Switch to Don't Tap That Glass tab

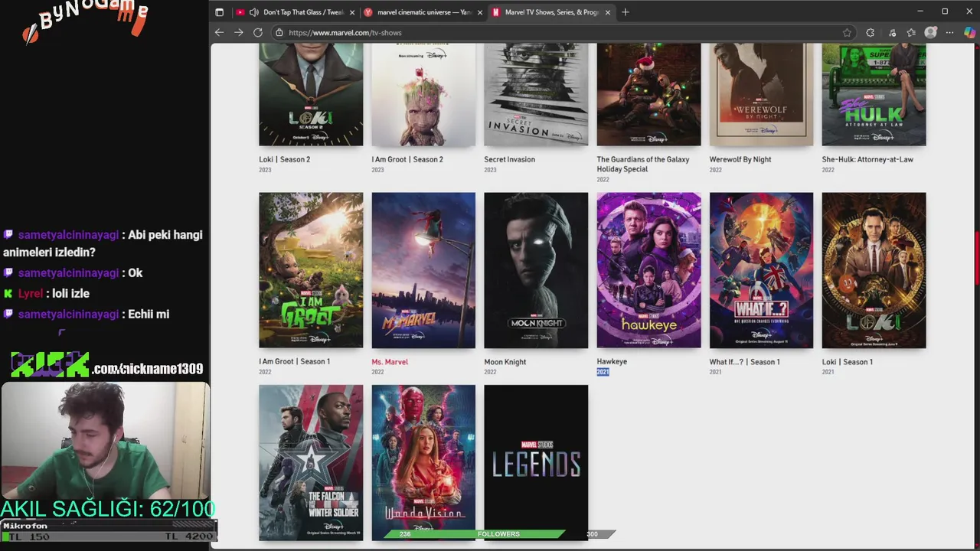point(295,12)
